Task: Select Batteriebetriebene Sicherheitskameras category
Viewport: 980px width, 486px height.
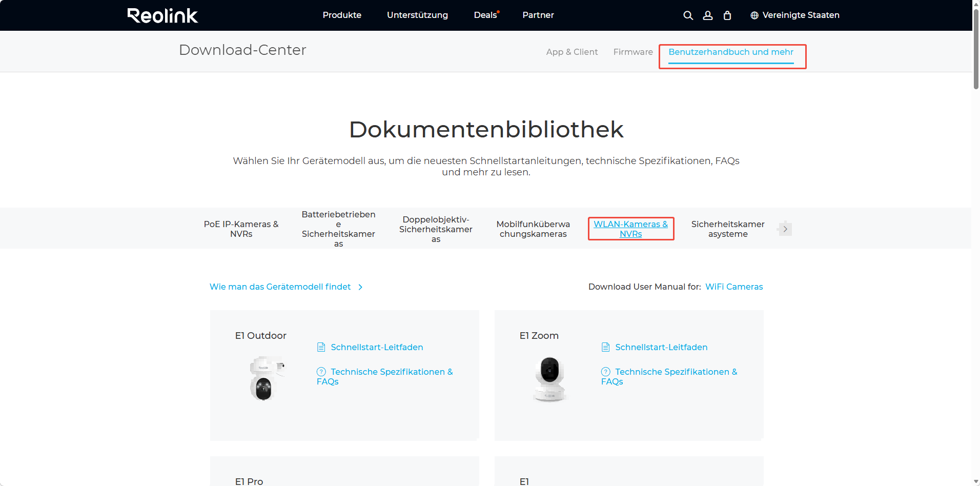Action: 338,229
